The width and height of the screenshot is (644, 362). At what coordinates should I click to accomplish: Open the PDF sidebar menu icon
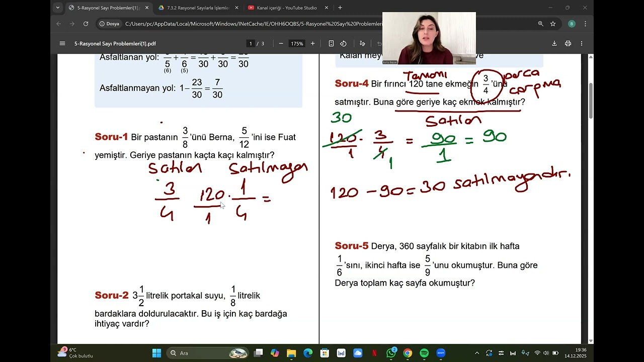point(62,44)
